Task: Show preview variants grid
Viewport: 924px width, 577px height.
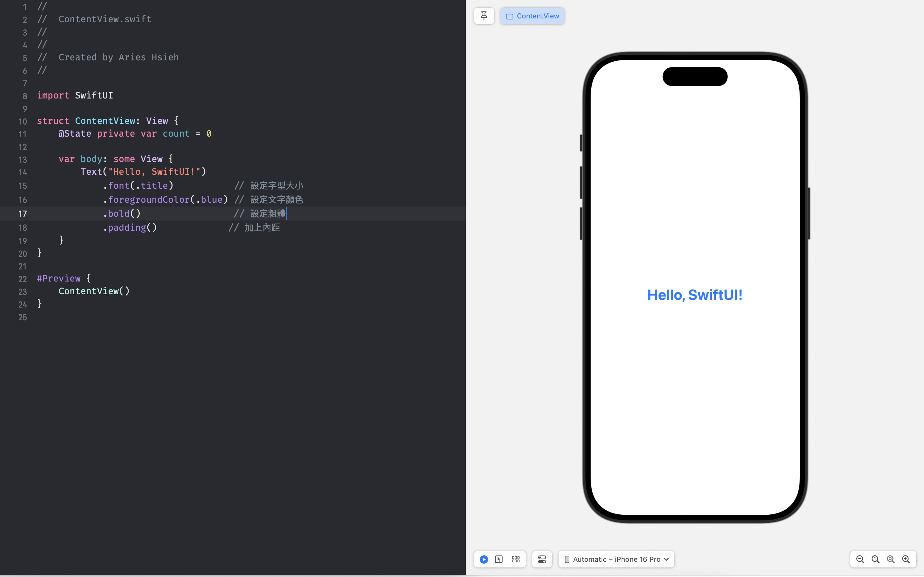Action: 516,559
